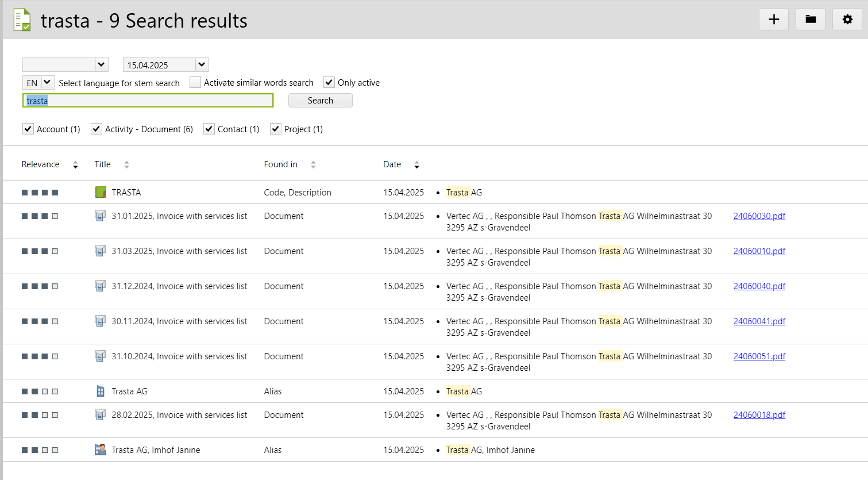The height and width of the screenshot is (480, 868).
Task: Open the folder icon button
Action: click(x=810, y=20)
